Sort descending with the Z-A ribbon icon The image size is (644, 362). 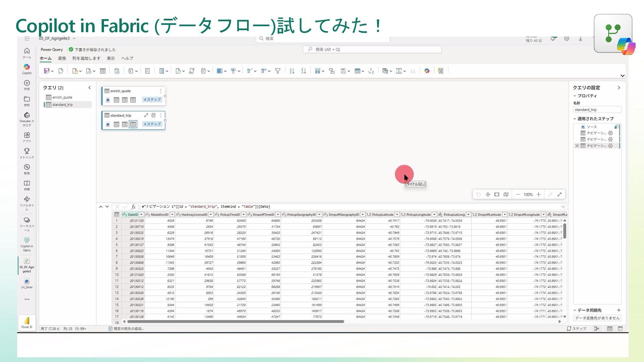point(304,71)
